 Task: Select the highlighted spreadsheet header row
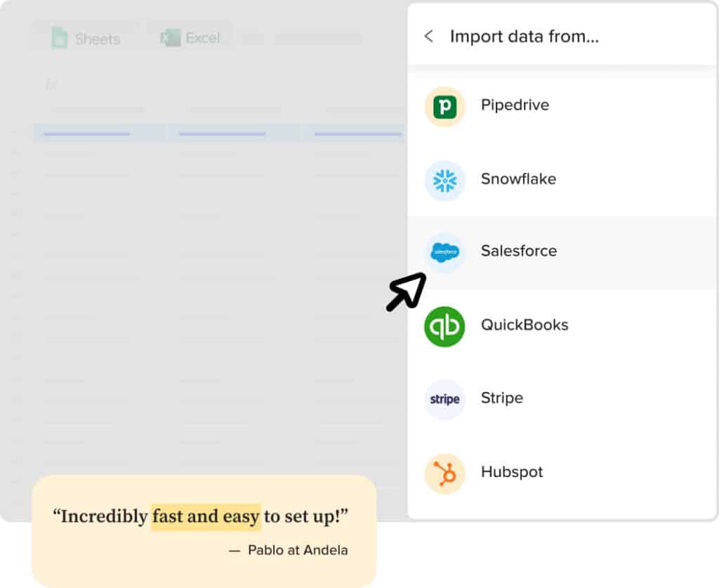click(x=211, y=131)
